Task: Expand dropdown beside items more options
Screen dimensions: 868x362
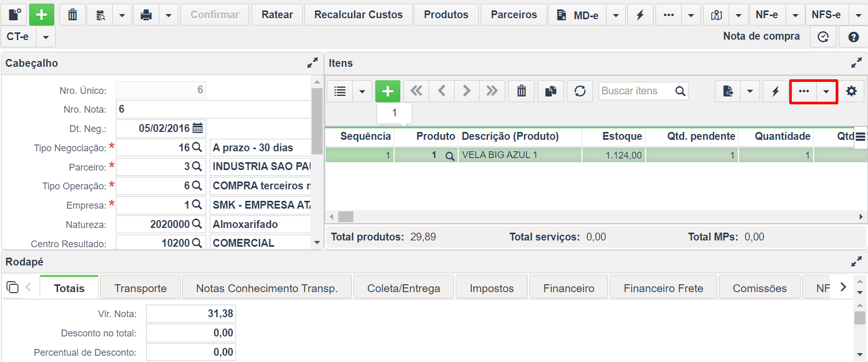Action: [x=826, y=91]
